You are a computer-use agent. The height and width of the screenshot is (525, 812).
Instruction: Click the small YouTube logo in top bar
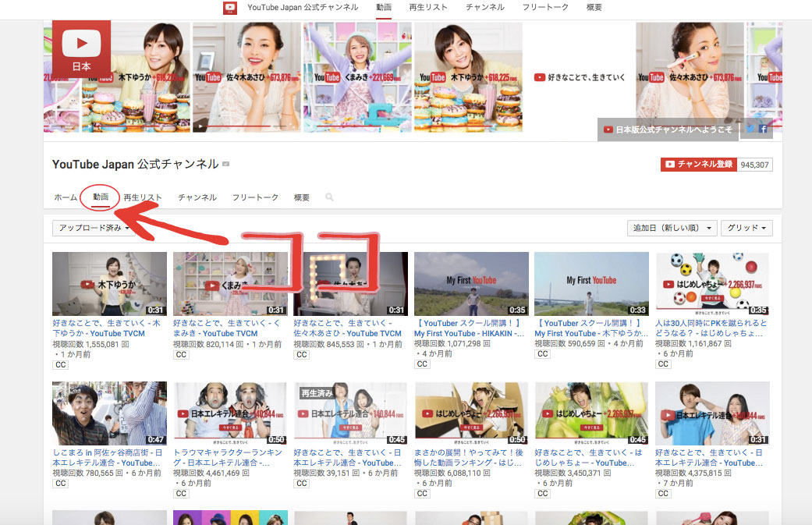pos(230,8)
